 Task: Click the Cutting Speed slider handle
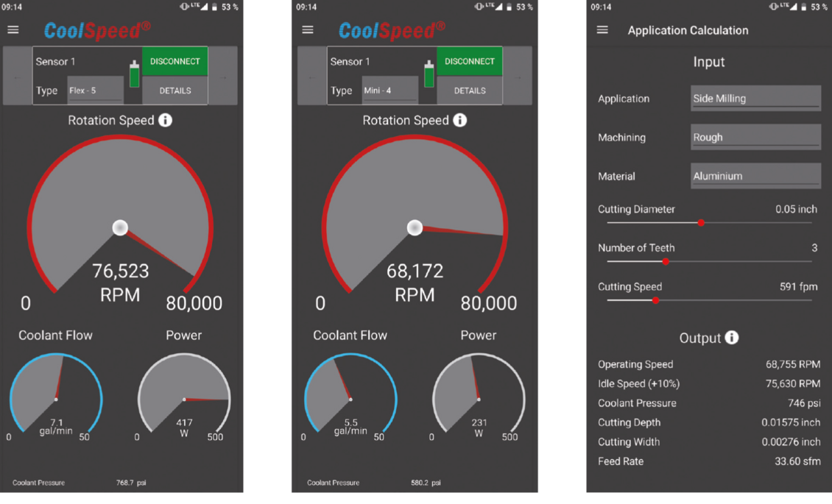point(655,300)
